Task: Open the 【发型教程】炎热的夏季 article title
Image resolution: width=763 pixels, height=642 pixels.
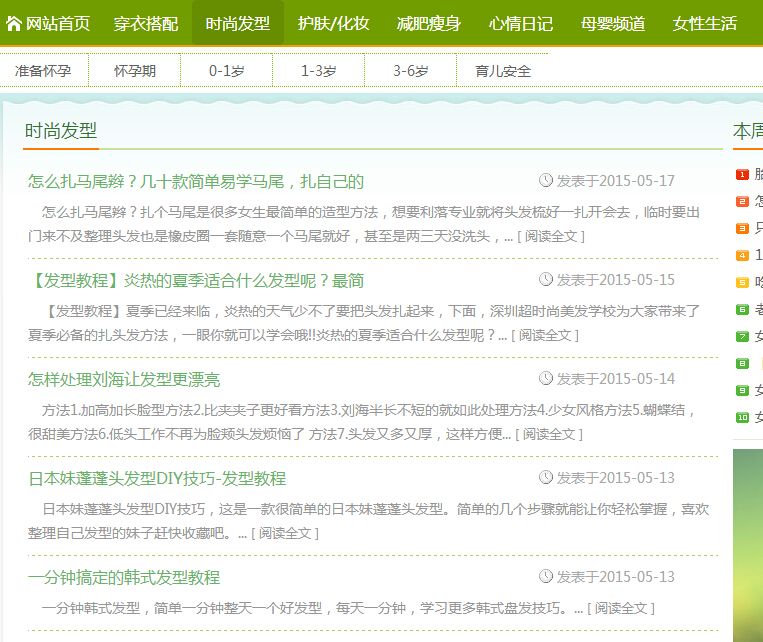Action: point(196,280)
